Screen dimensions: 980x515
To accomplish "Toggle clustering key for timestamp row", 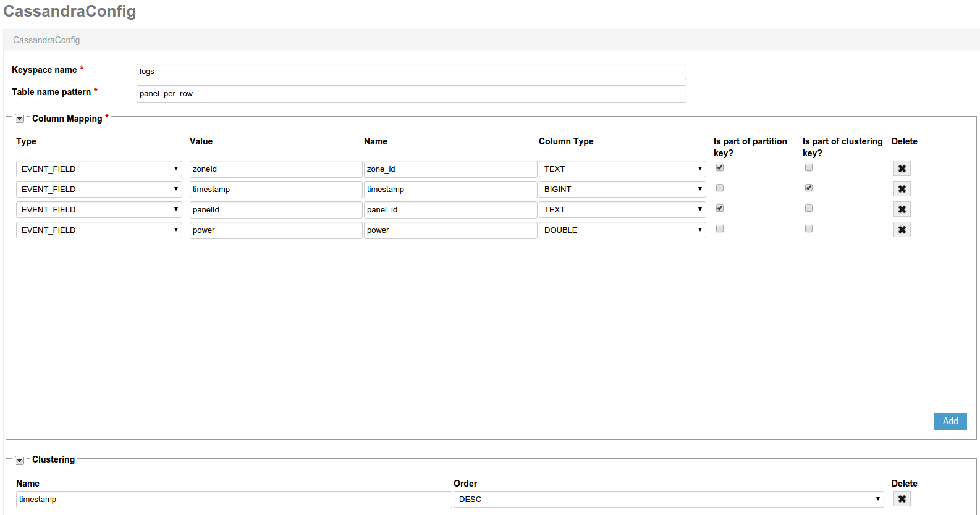I will pos(809,188).
